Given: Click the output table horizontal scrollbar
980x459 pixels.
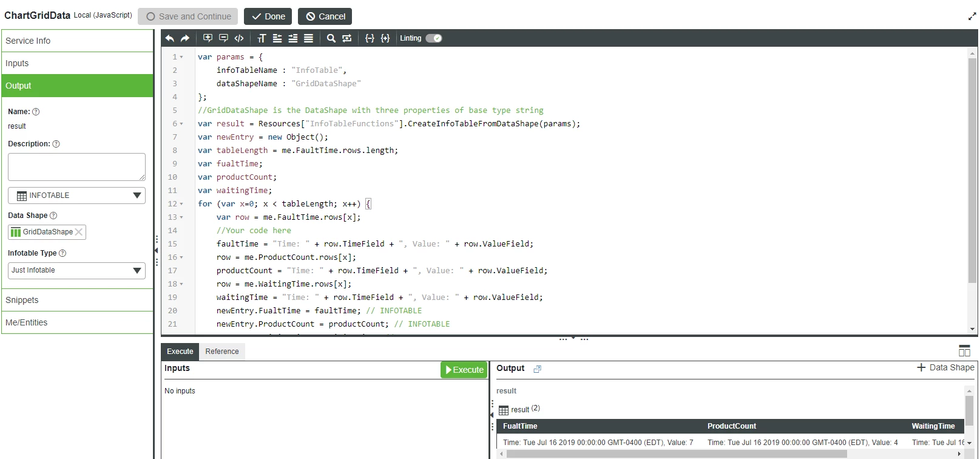Looking at the screenshot, I should pyautogui.click(x=677, y=454).
